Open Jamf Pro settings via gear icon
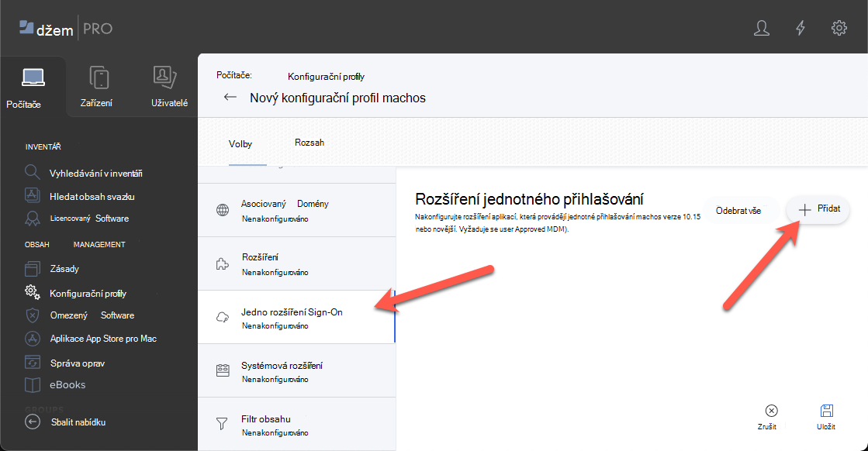This screenshot has width=868, height=451. click(x=839, y=28)
